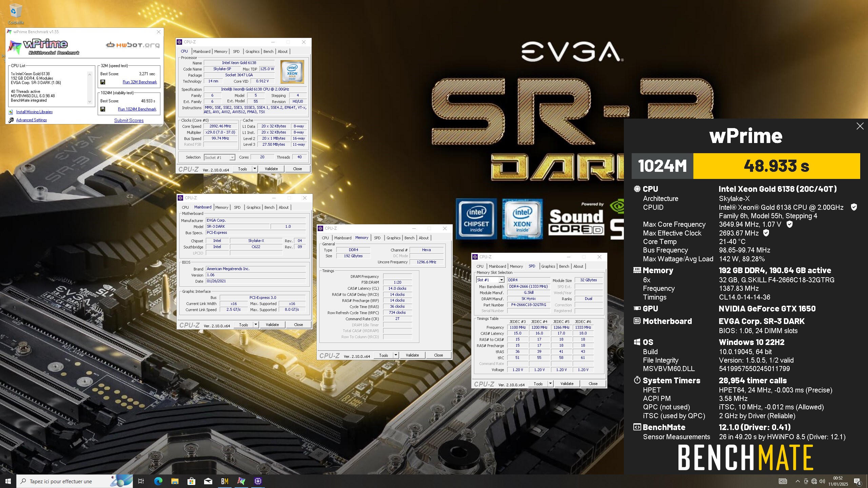The image size is (868, 488).
Task: Click the Core Speed value 2892.46 MHz
Action: pos(220,126)
